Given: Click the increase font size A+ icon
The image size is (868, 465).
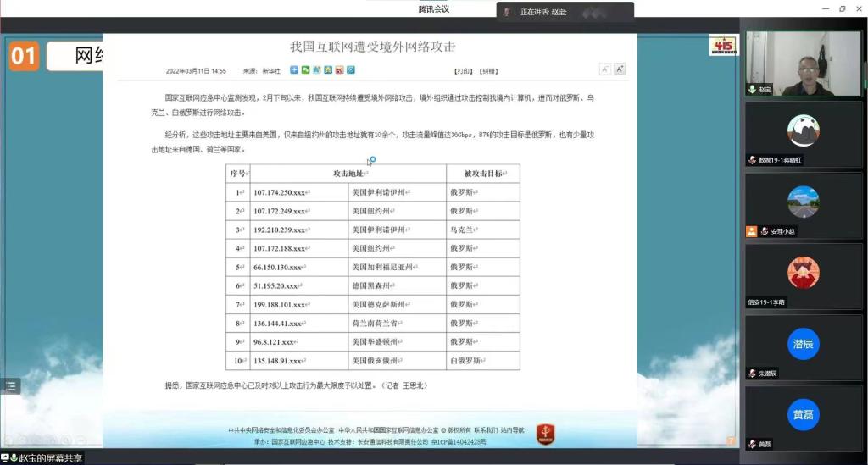Looking at the screenshot, I should [619, 69].
